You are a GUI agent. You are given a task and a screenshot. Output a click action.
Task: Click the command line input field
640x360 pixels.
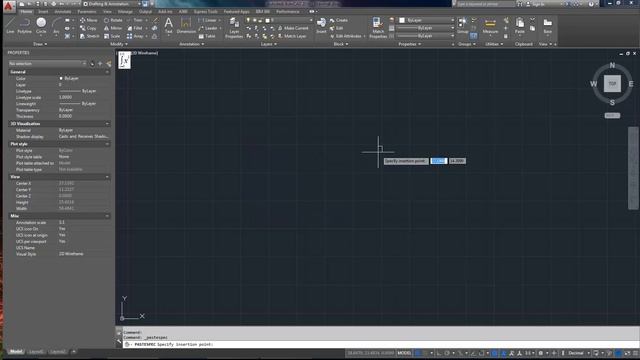pyautogui.click(x=380, y=344)
